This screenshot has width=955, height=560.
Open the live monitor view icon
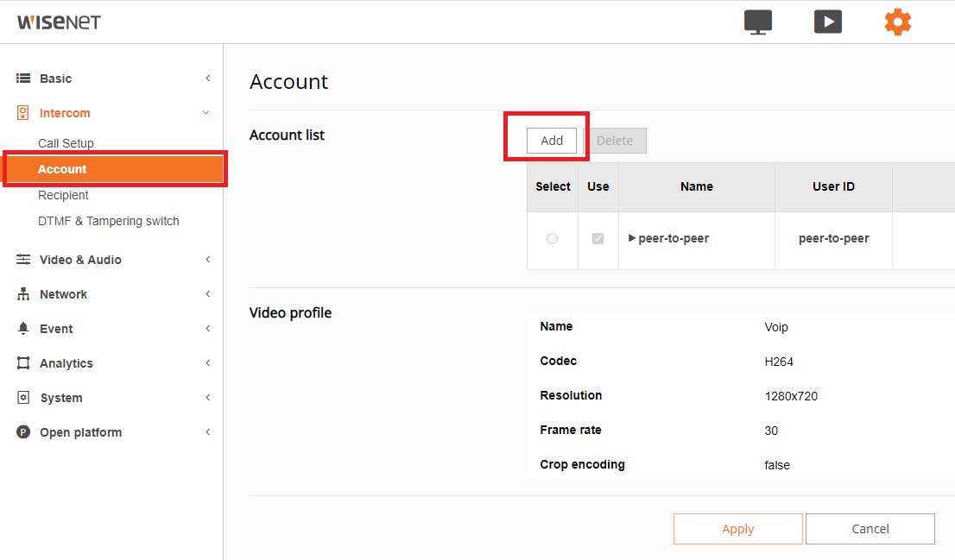pyautogui.click(x=757, y=22)
